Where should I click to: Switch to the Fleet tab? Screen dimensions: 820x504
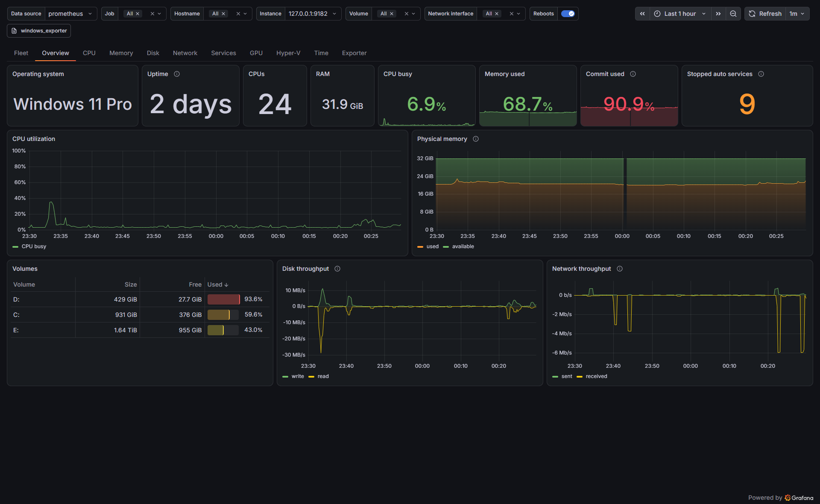(x=21, y=53)
